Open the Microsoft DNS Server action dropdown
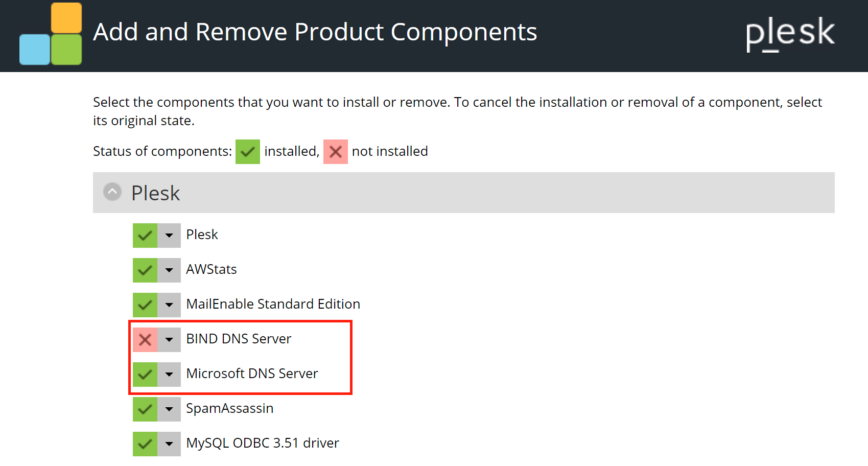868x466 pixels. (169, 375)
